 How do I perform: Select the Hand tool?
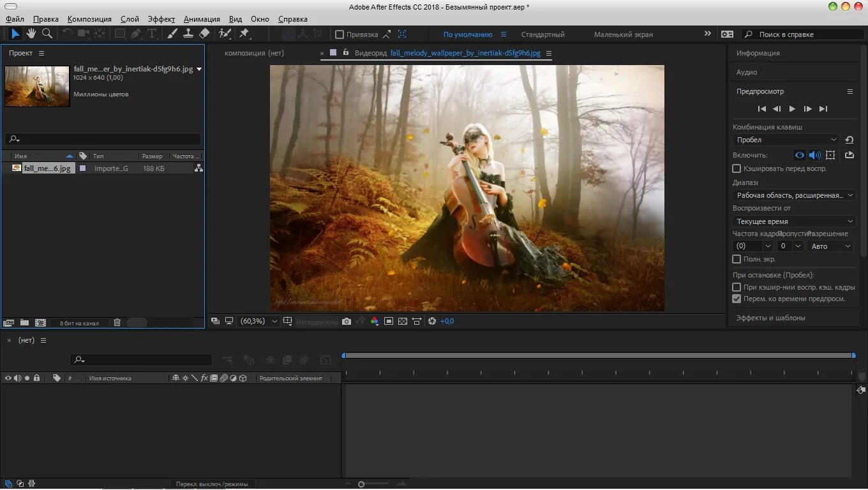point(31,34)
